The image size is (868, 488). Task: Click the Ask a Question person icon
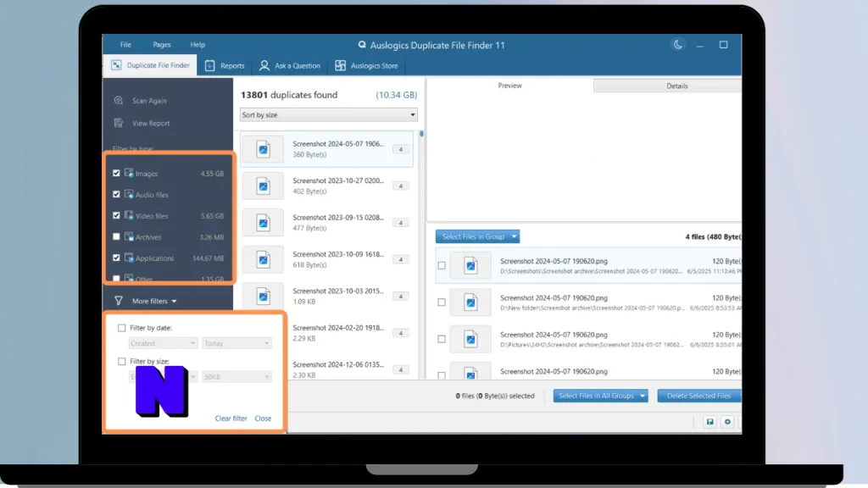pos(264,65)
